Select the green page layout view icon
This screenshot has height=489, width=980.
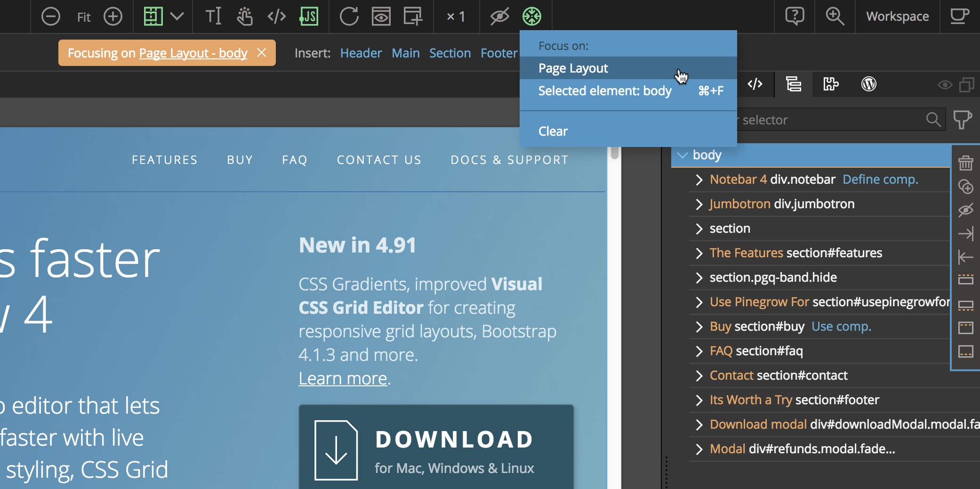(x=153, y=16)
